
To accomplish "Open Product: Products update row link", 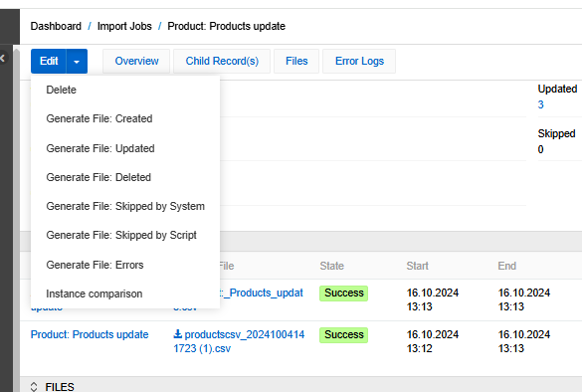I will point(90,334).
